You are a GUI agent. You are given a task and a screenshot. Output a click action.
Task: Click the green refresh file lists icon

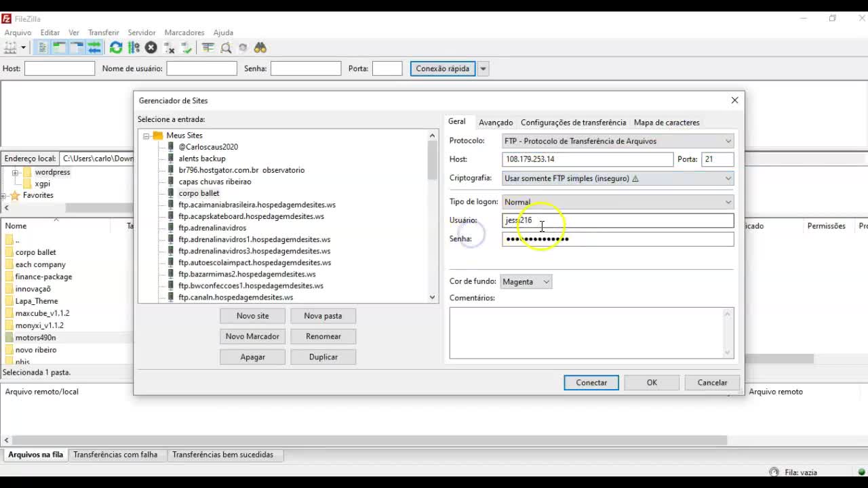point(116,47)
